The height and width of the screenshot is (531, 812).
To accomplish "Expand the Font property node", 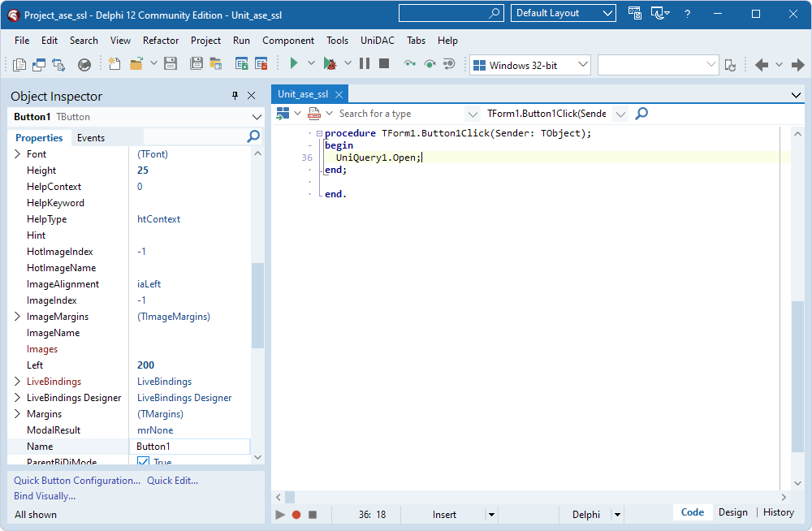I will pyautogui.click(x=18, y=154).
